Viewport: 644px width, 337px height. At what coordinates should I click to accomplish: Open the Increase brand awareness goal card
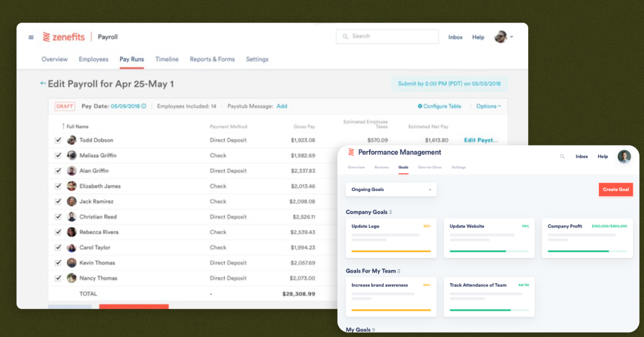click(x=391, y=297)
